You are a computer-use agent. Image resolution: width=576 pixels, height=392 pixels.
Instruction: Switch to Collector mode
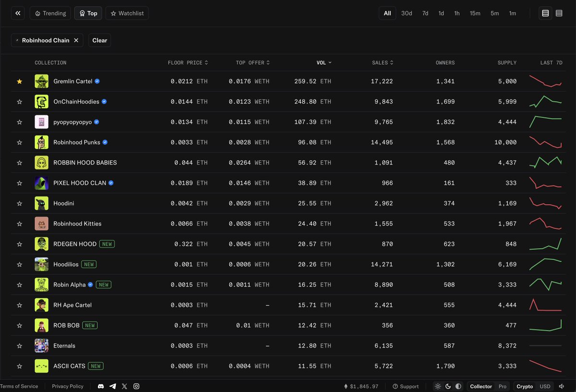(x=481, y=386)
